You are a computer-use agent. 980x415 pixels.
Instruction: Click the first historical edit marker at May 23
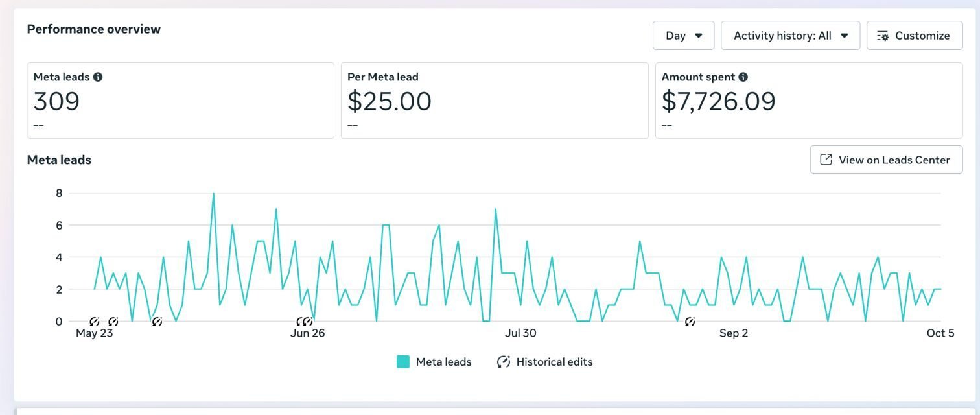tap(95, 322)
